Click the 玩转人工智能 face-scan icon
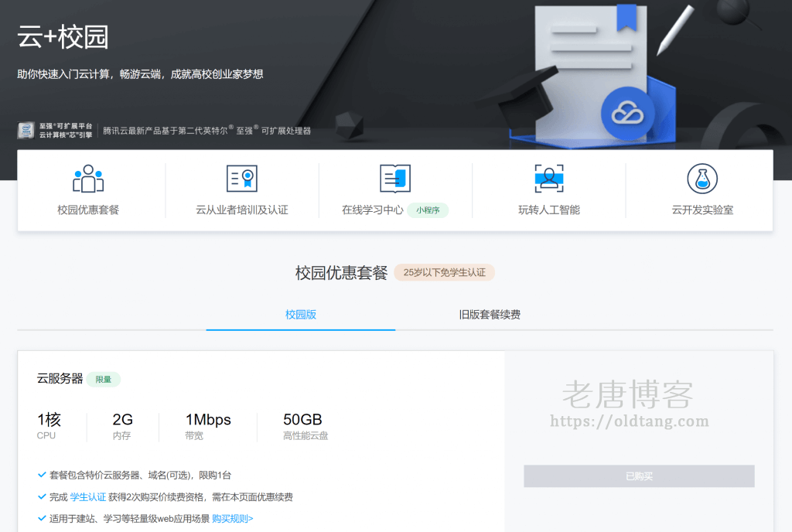The width and height of the screenshot is (792, 532). 549,178
